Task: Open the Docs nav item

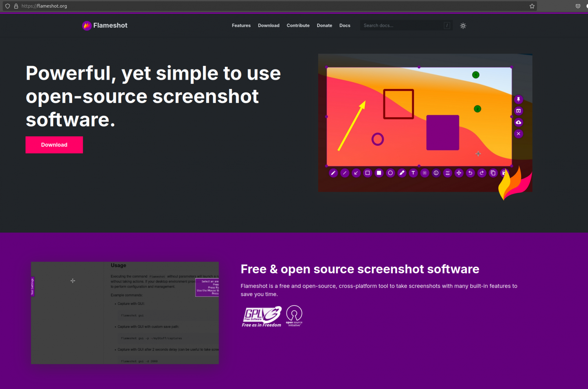Action: click(x=345, y=26)
